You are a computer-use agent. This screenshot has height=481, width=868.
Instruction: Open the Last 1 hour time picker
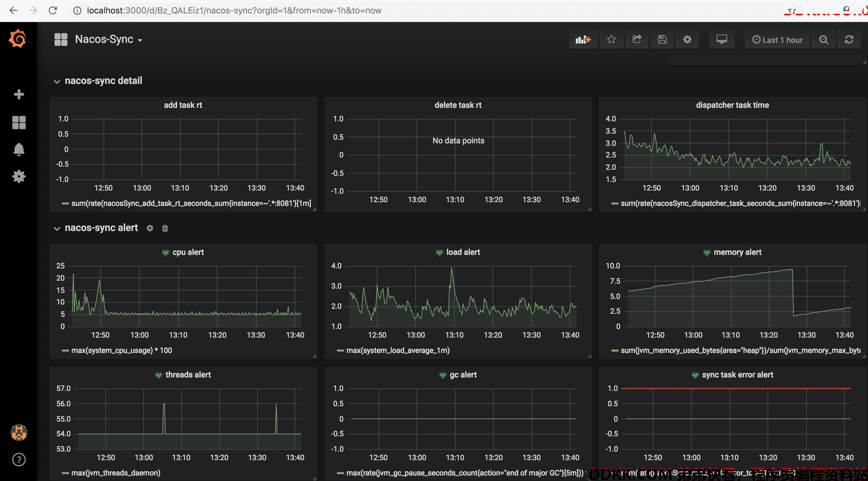point(777,40)
